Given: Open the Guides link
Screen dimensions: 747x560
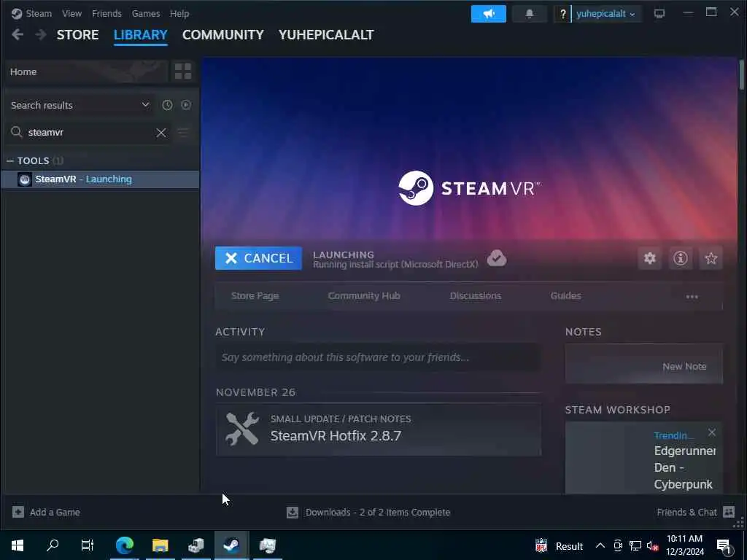Looking at the screenshot, I should tap(565, 296).
